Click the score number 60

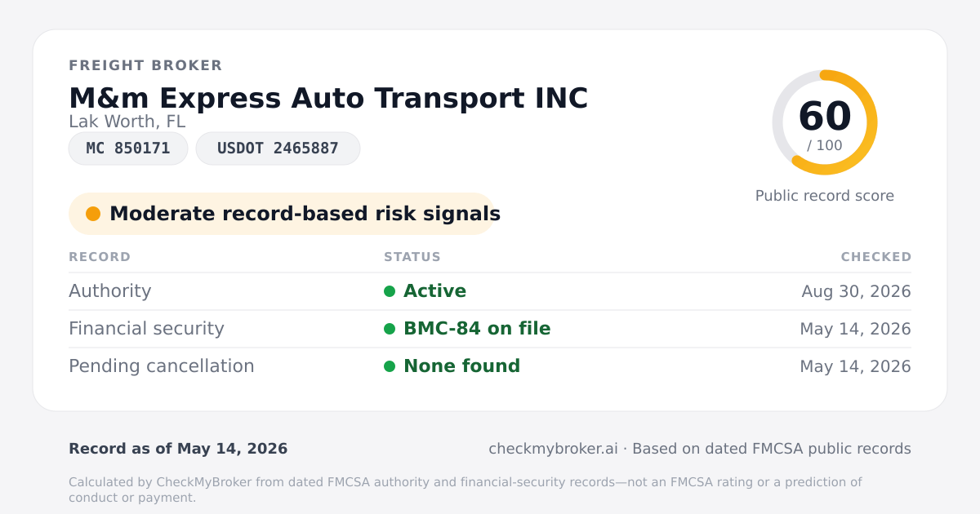[825, 117]
